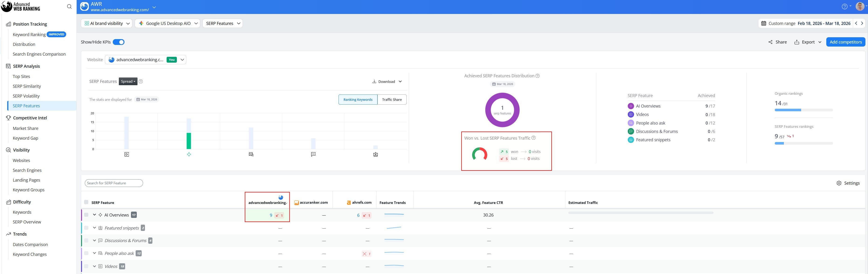Click info icon beside Won vs. Lost Traffic
The width and height of the screenshot is (868, 274).
(533, 138)
